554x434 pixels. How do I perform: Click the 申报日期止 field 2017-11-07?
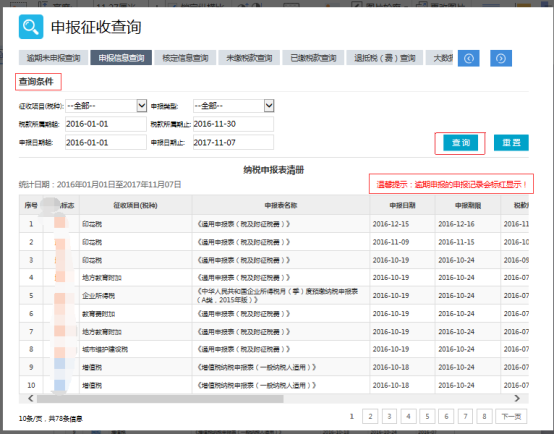coord(233,142)
